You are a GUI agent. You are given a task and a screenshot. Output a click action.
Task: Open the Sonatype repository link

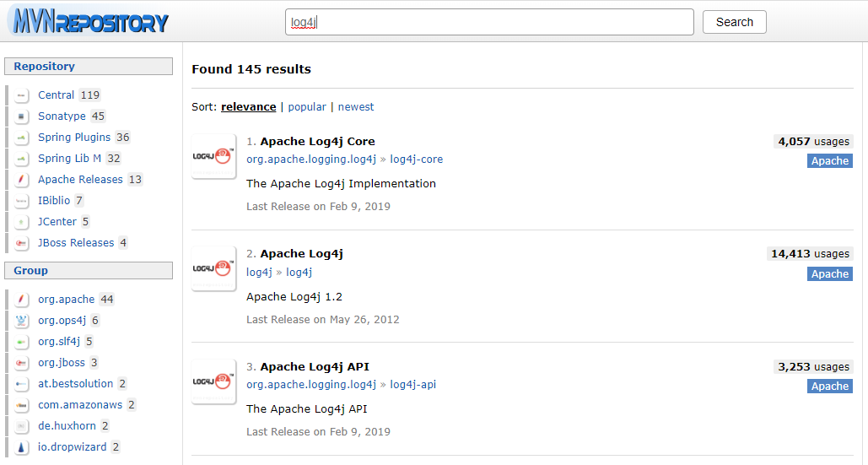62,116
